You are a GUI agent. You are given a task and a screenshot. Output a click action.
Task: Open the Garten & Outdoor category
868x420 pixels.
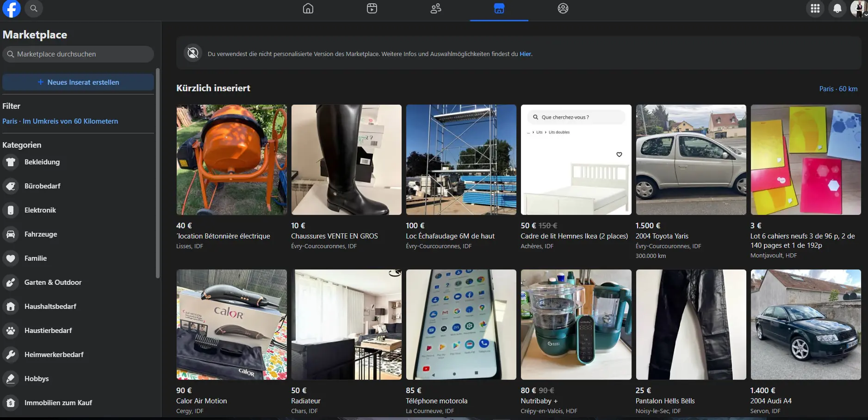point(78,282)
